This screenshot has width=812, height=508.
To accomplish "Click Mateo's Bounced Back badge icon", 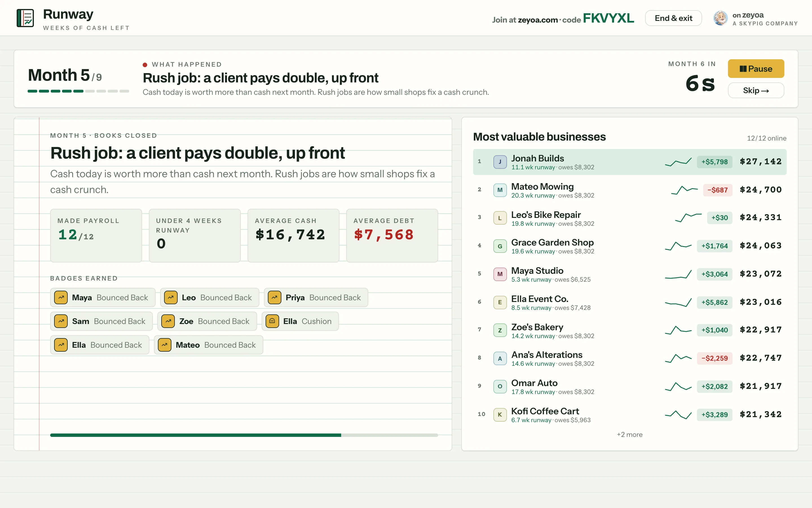I will 164,345.
